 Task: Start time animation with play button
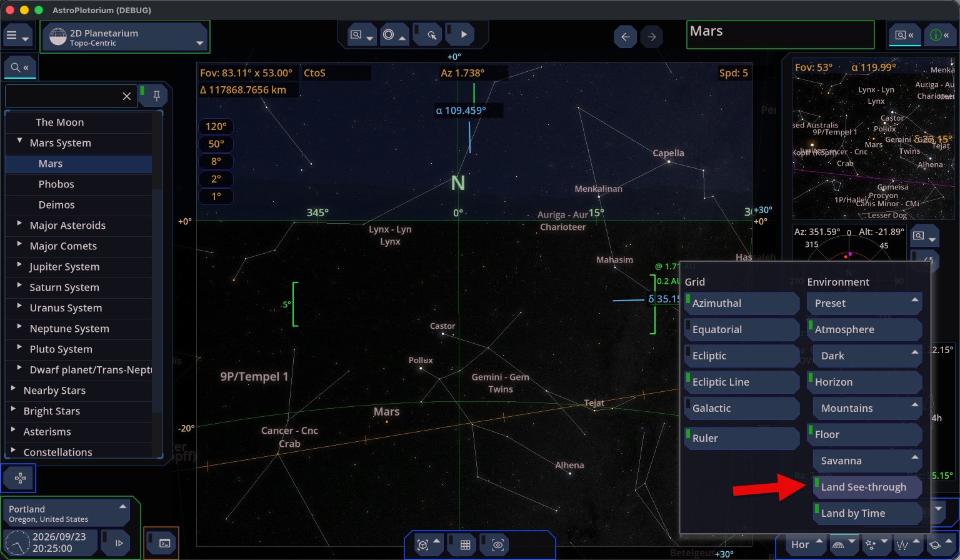tap(463, 35)
